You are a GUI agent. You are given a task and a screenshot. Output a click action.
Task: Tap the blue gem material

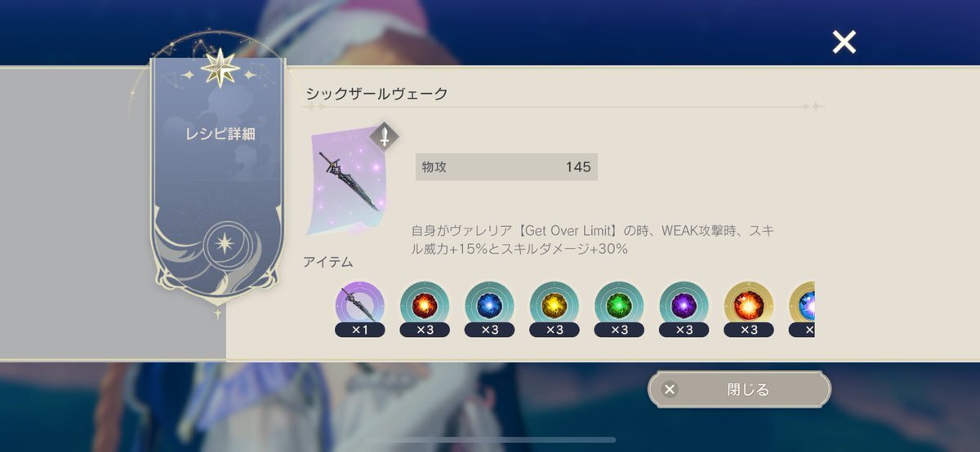coord(489,306)
